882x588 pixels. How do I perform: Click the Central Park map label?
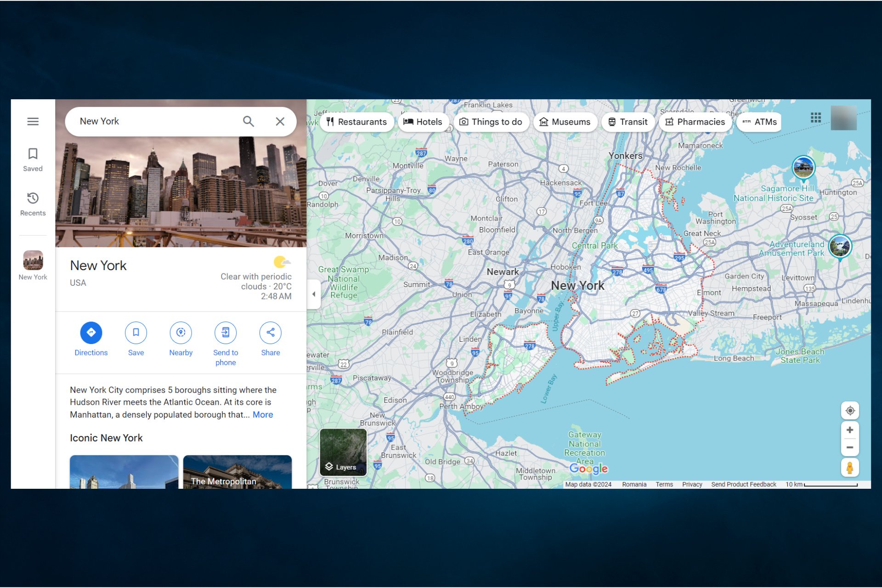pyautogui.click(x=594, y=246)
